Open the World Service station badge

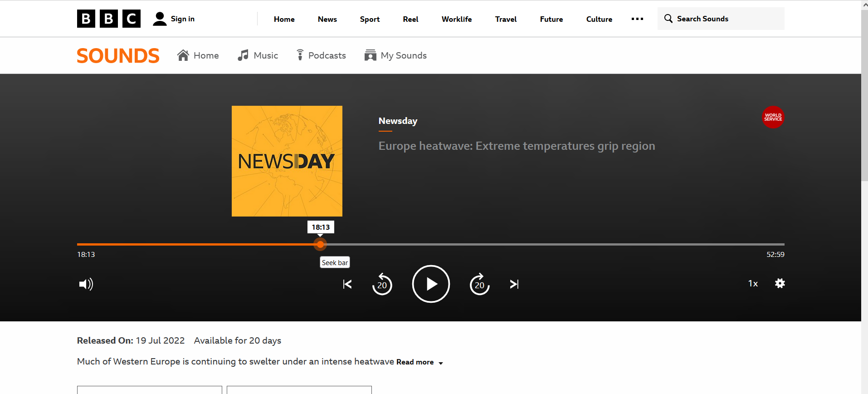coord(773,117)
